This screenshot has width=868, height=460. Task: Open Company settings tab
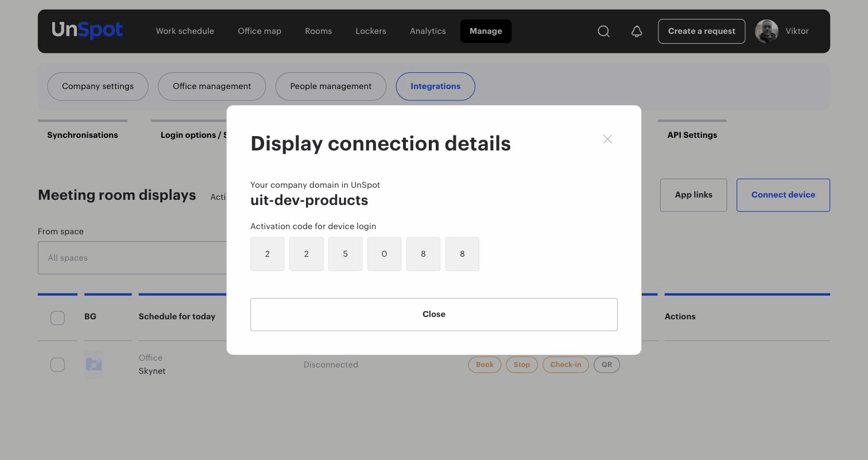pos(98,87)
